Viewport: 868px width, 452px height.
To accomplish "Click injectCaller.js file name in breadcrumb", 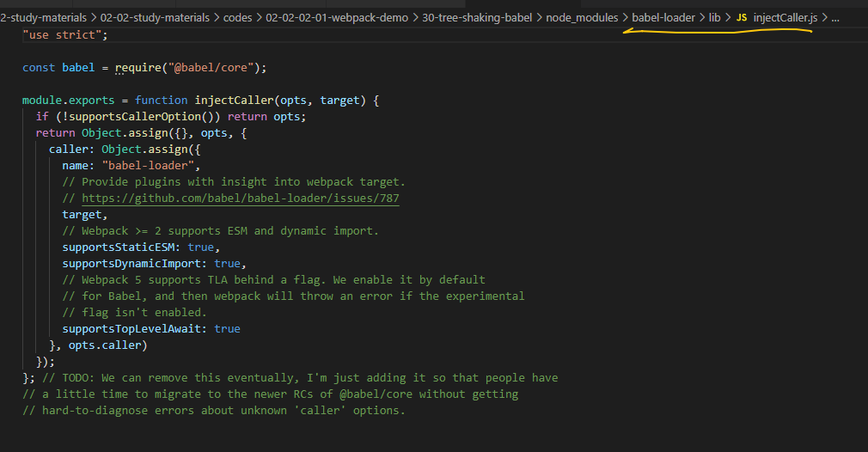I will tap(785, 17).
